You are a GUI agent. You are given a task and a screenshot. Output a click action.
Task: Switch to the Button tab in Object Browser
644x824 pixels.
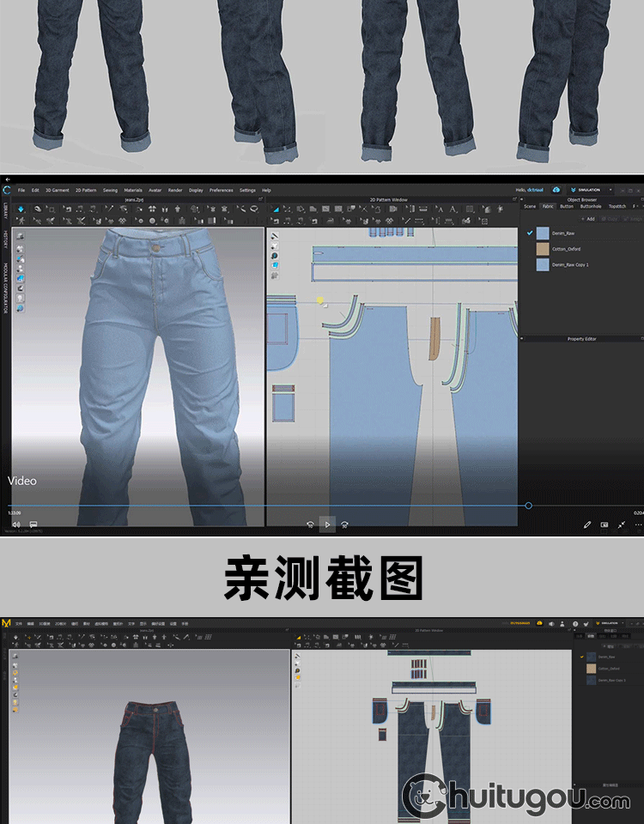pos(567,207)
